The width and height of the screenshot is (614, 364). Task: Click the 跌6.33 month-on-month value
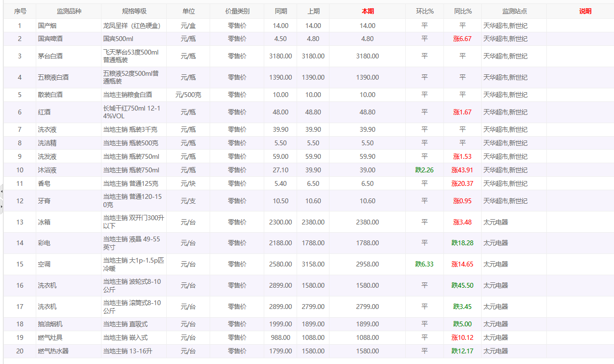tap(425, 264)
